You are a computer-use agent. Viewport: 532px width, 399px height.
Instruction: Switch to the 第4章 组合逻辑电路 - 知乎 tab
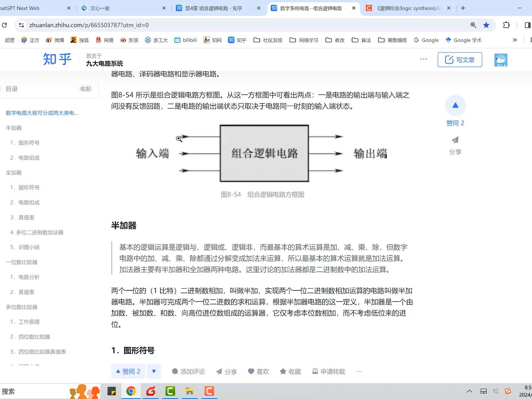click(218, 8)
